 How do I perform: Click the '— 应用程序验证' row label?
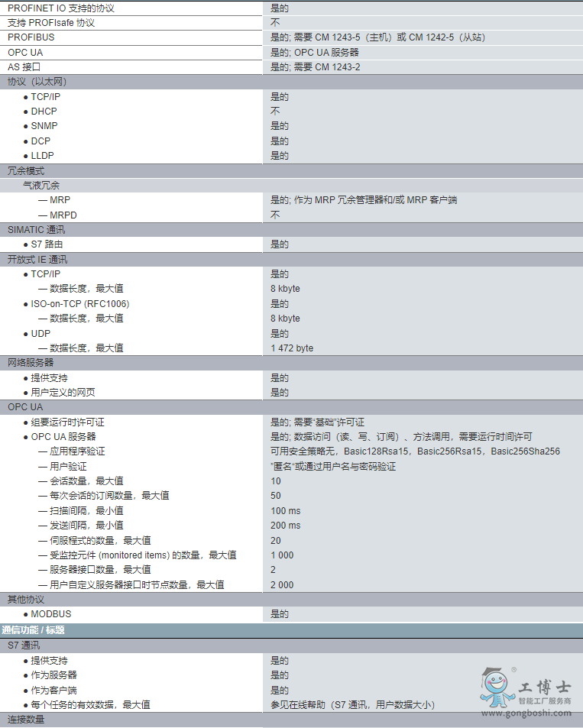(72, 451)
